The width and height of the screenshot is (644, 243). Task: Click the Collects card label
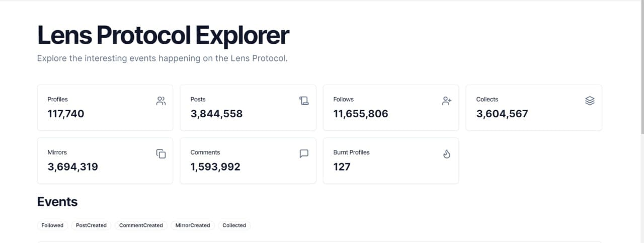(x=487, y=100)
